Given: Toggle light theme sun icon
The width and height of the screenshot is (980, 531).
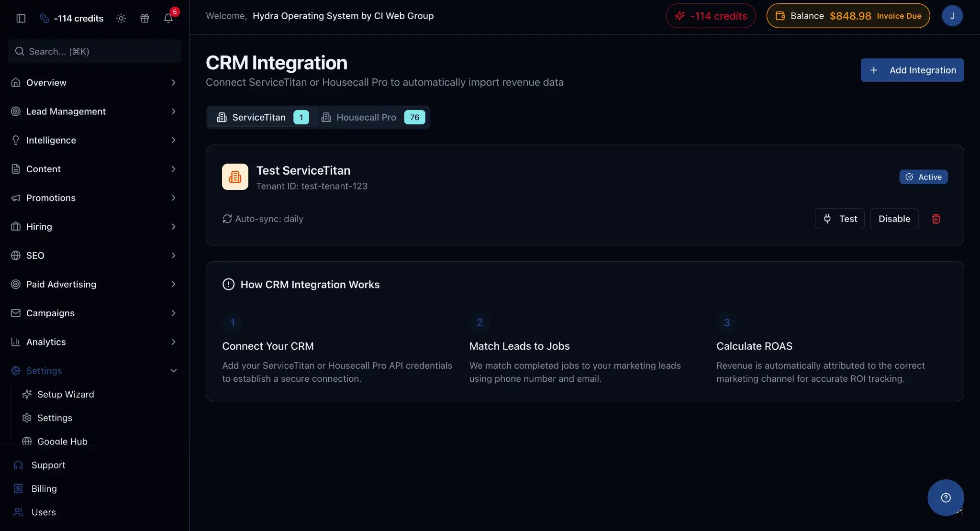Looking at the screenshot, I should click(x=121, y=18).
